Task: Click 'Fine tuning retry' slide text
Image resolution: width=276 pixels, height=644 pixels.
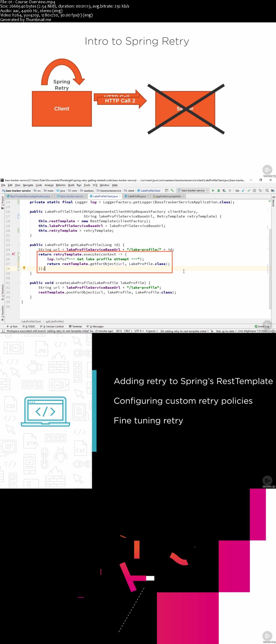Action: click(149, 421)
